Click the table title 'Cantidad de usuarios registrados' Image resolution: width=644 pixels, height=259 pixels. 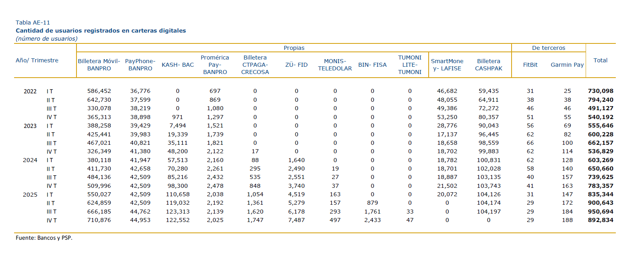click(101, 31)
